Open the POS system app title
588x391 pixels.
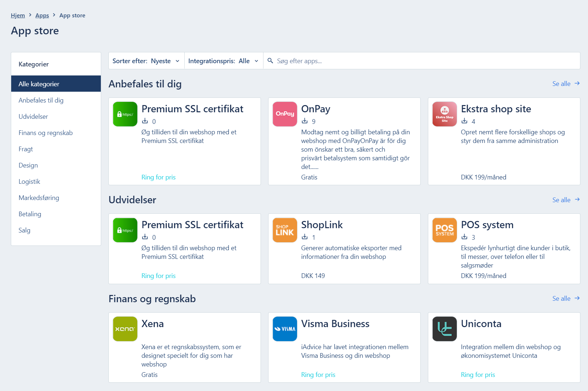(x=487, y=225)
